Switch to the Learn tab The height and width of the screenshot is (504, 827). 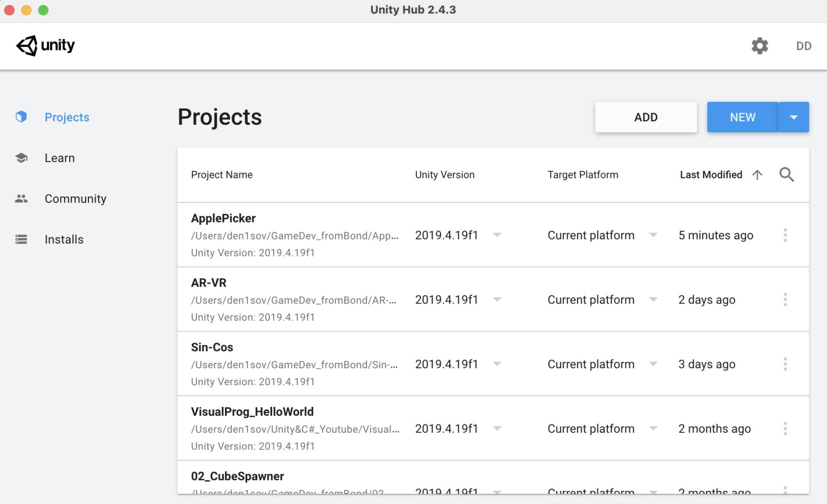(60, 158)
